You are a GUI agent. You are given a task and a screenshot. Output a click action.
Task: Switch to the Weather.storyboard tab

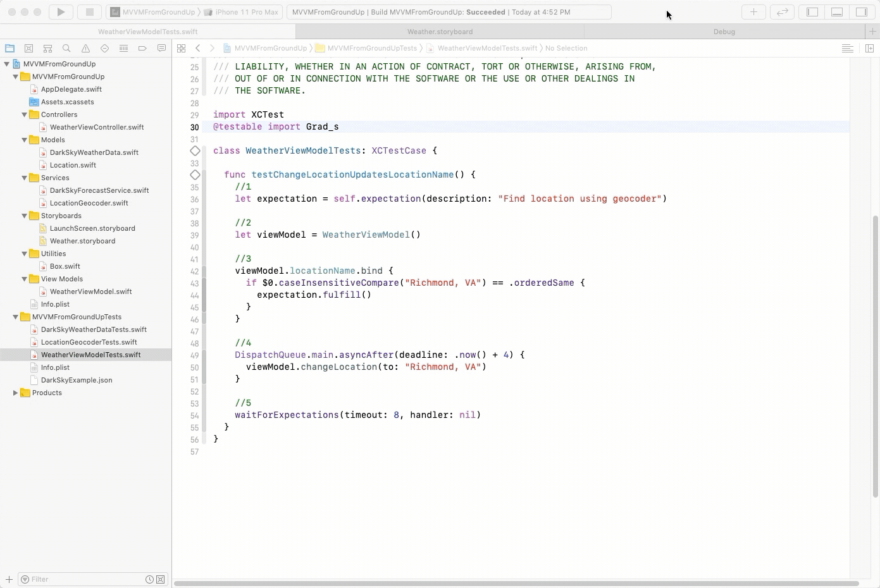pos(440,32)
